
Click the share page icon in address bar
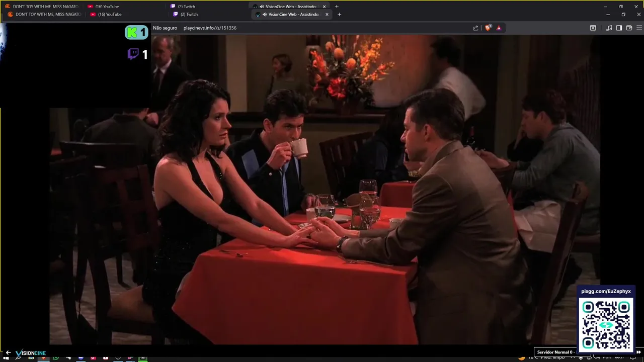tap(475, 28)
